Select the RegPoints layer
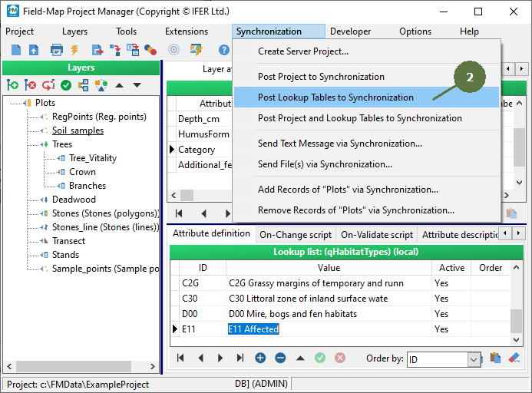 [99, 117]
